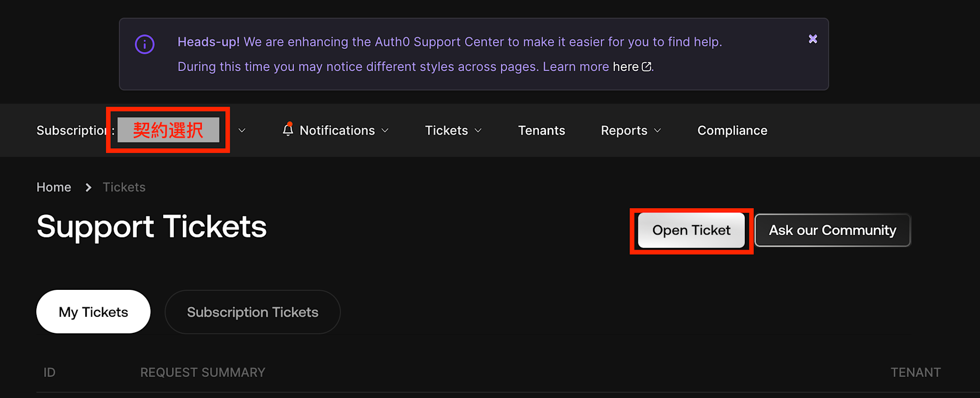Viewport: 980px width, 398px height.
Task: Select the My Tickets tab
Action: [93, 312]
